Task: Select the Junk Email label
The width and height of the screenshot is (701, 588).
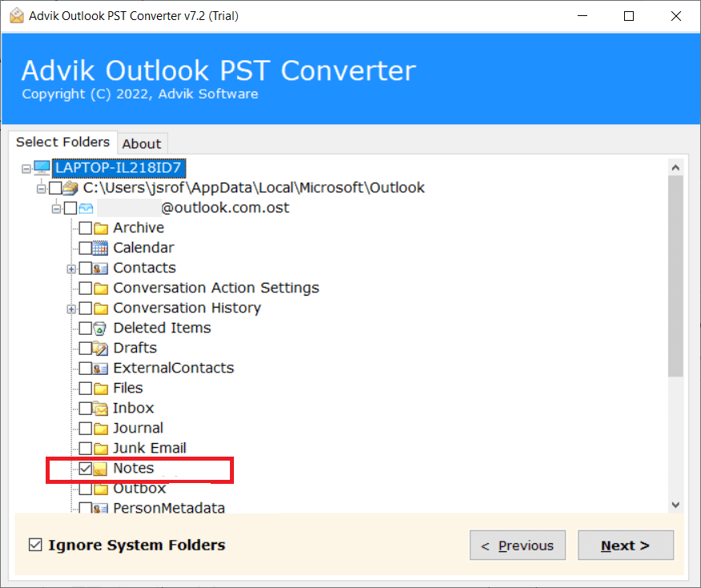Action: (149, 448)
